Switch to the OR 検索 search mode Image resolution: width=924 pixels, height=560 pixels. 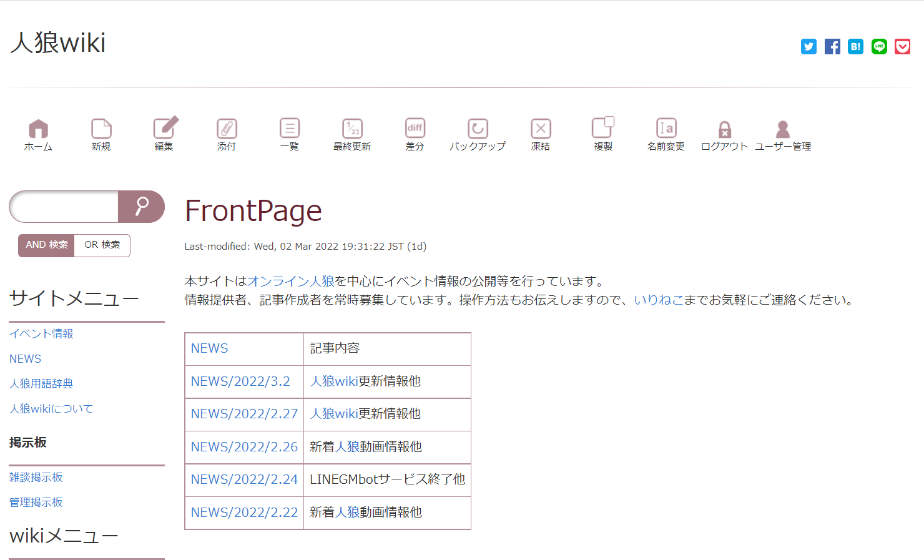102,245
